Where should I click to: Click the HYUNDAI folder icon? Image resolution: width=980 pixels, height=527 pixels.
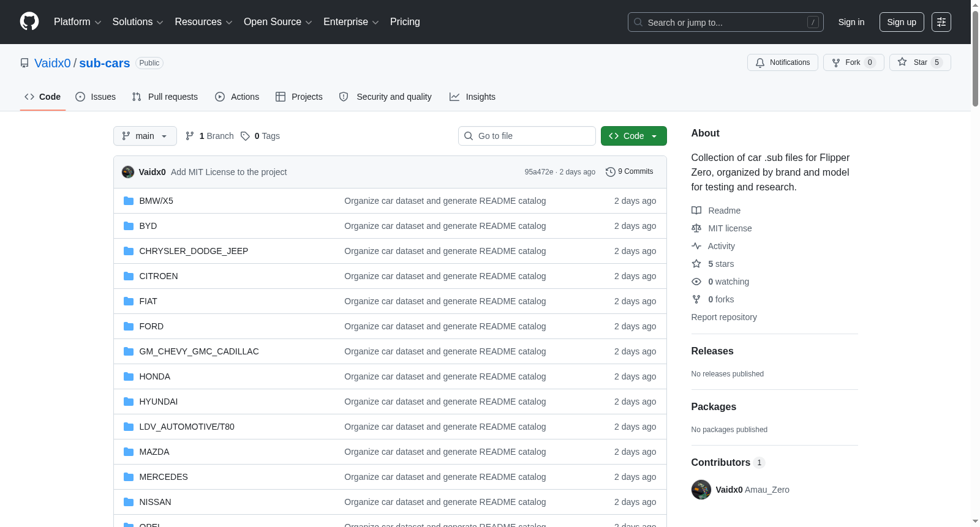click(129, 402)
